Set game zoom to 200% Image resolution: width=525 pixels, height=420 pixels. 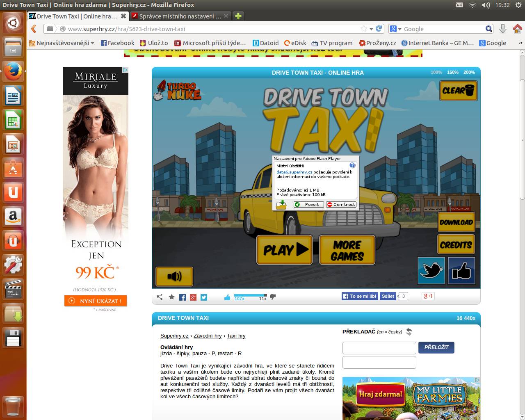[x=469, y=72]
